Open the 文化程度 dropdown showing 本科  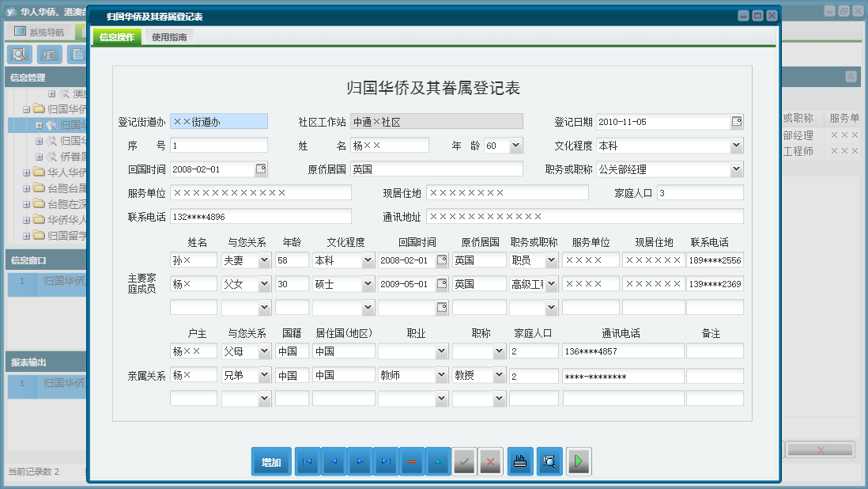[736, 146]
